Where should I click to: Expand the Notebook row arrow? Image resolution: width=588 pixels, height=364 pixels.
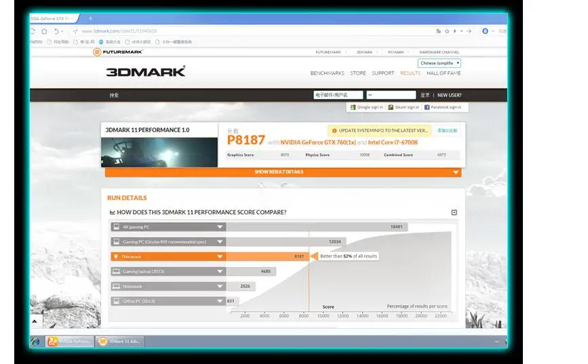[220, 287]
